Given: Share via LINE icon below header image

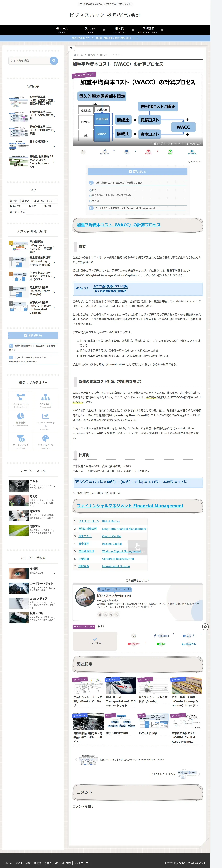Looking at the screenshot, I should pyautogui.click(x=170, y=152).
